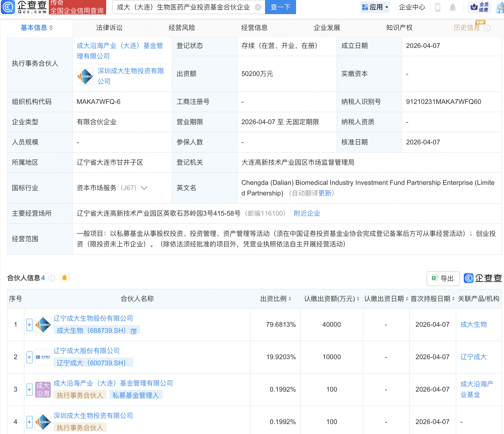This screenshot has width=504, height=434.
Task: Open the mobile phone app icon
Action: (438, 7)
